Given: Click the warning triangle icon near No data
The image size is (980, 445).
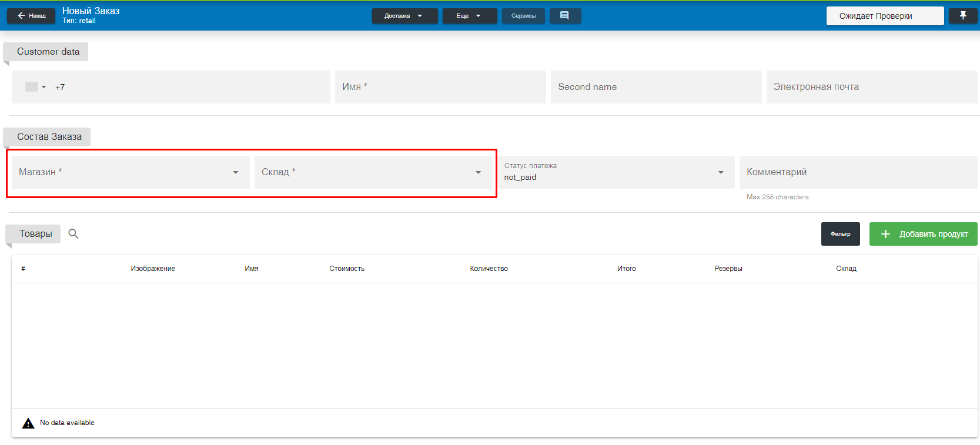Looking at the screenshot, I should point(28,423).
